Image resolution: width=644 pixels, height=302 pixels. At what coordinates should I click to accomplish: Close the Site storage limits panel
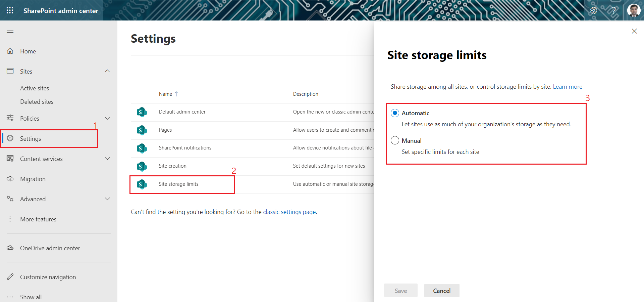tap(634, 31)
